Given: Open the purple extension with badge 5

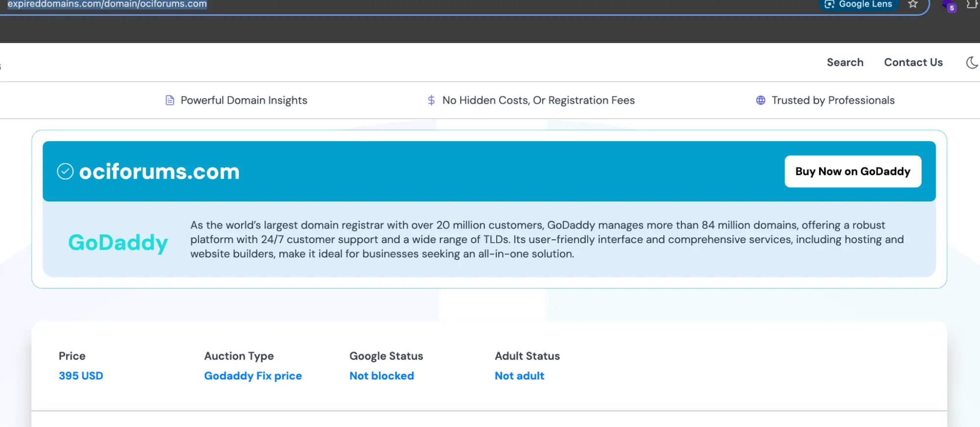Looking at the screenshot, I should coord(950,6).
